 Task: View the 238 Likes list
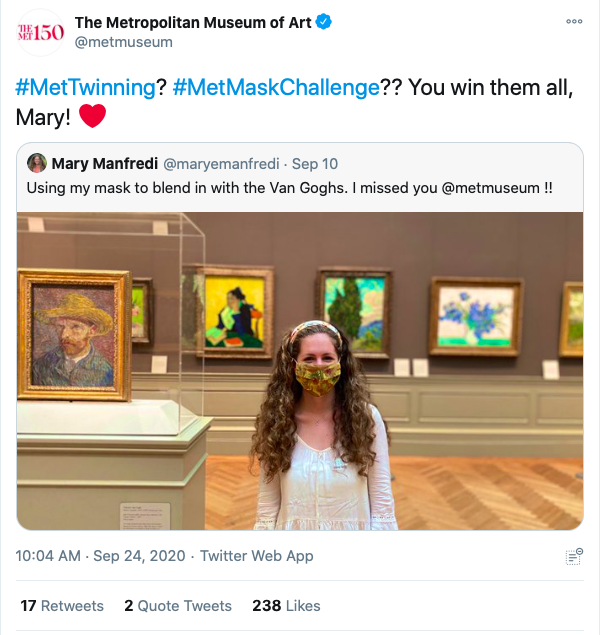pyautogui.click(x=287, y=606)
